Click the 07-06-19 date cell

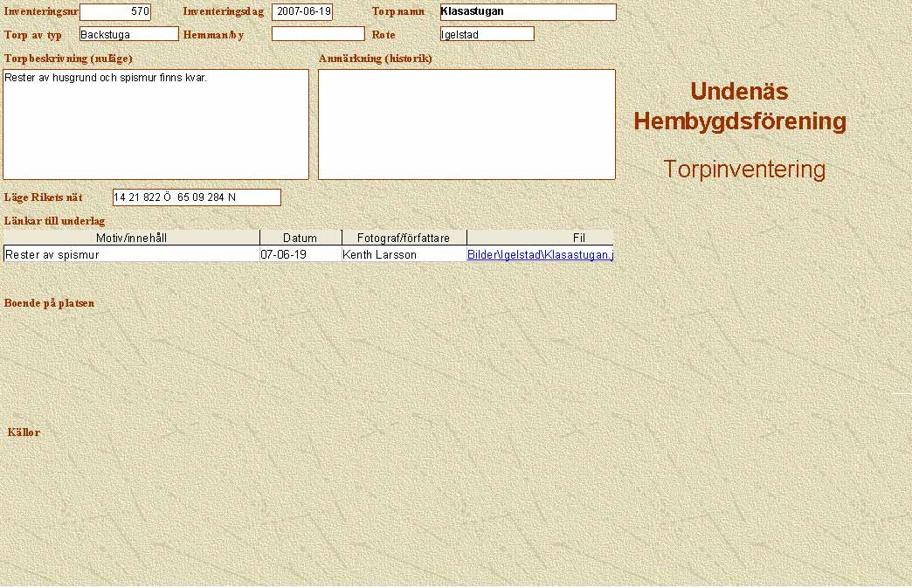pyautogui.click(x=301, y=255)
